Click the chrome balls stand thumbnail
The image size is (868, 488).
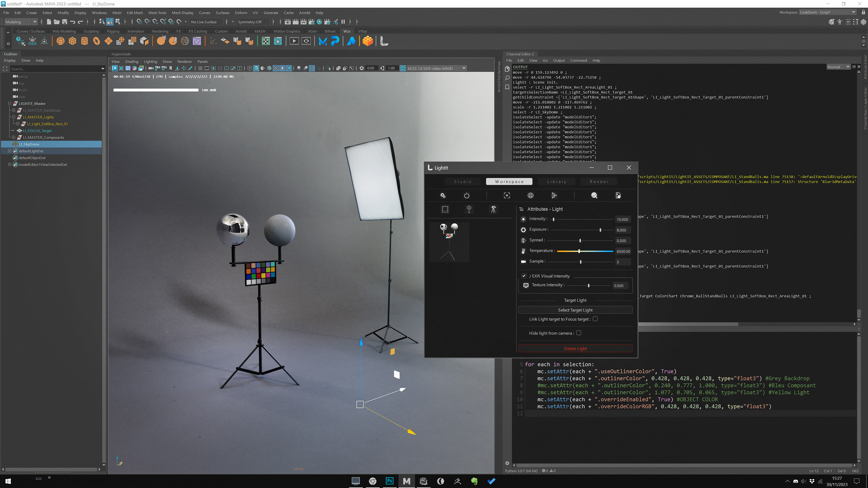pyautogui.click(x=449, y=242)
